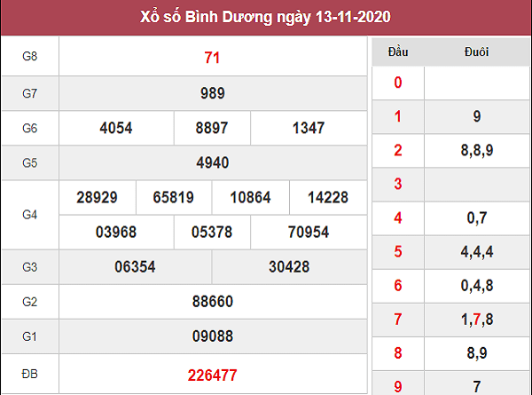Viewport: 532px width, 395px height.
Task: Select the G1 result 09088
Action: tap(213, 336)
